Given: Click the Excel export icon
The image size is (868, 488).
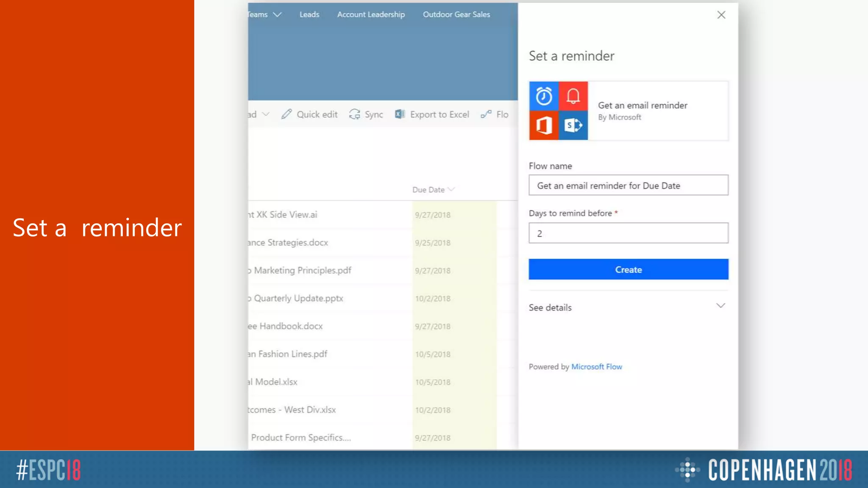Looking at the screenshot, I should point(400,114).
